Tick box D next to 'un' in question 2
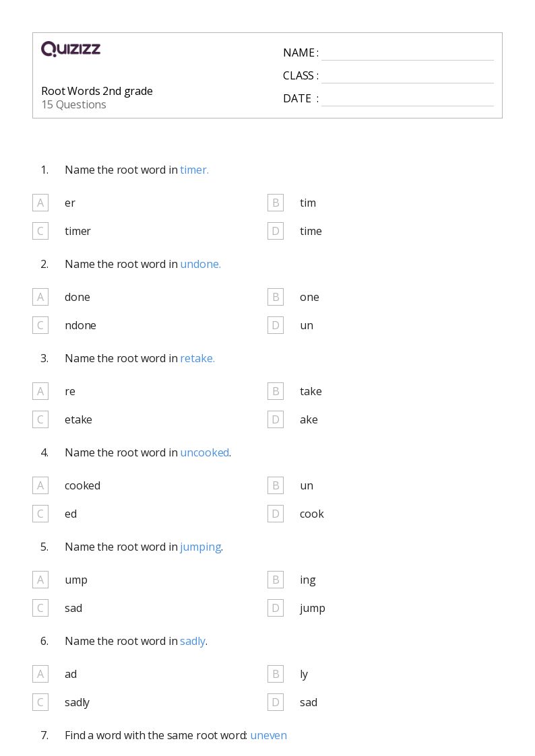This screenshot has width=535, height=756. pyautogui.click(x=276, y=325)
